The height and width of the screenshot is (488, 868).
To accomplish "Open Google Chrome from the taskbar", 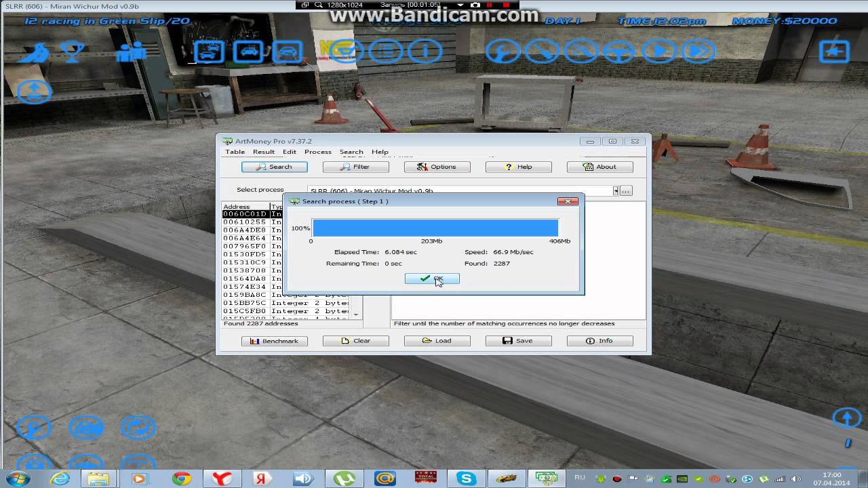I will coord(182,479).
